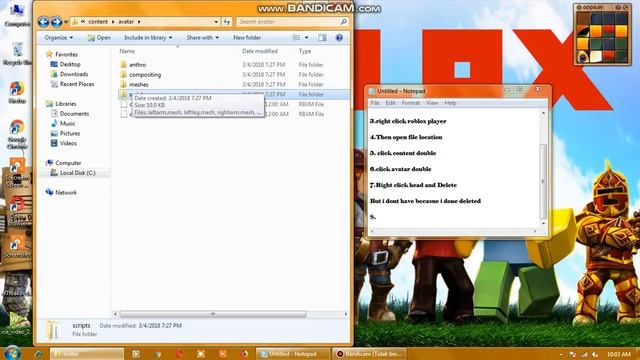Click the Recycle Bin desktop icon
The image size is (640, 360).
17,53
